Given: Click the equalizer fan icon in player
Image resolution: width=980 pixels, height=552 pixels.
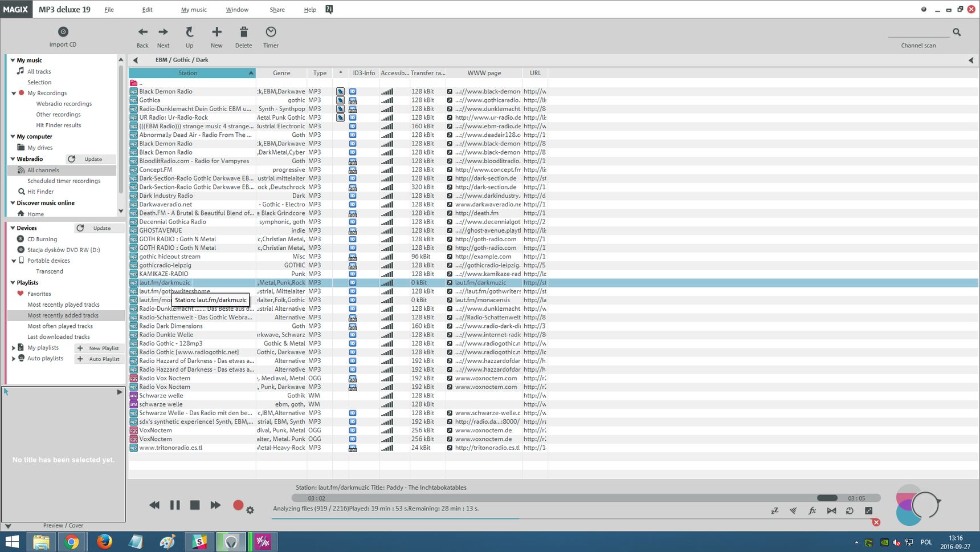Looking at the screenshot, I should pos(793,511).
